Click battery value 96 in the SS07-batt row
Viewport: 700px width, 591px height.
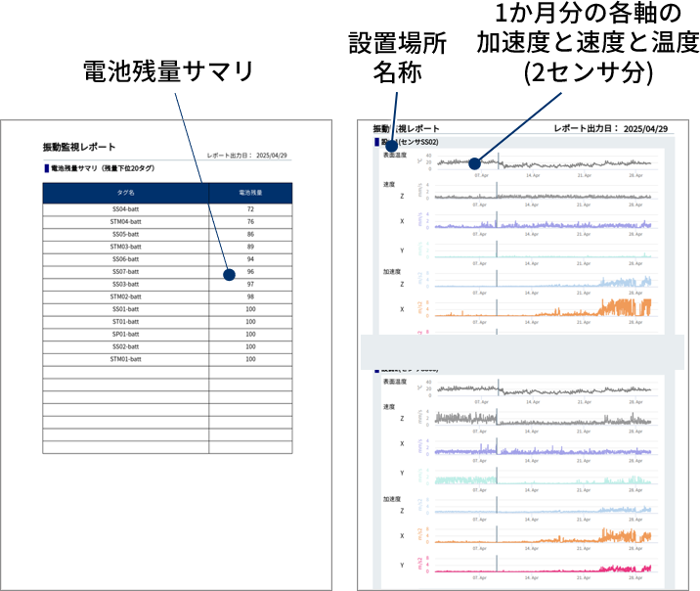coord(250,272)
